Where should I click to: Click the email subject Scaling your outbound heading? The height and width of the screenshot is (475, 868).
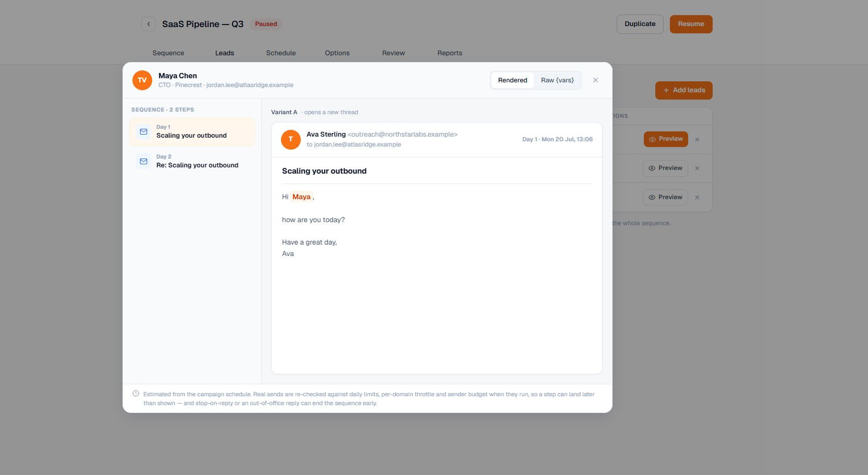coord(324,171)
